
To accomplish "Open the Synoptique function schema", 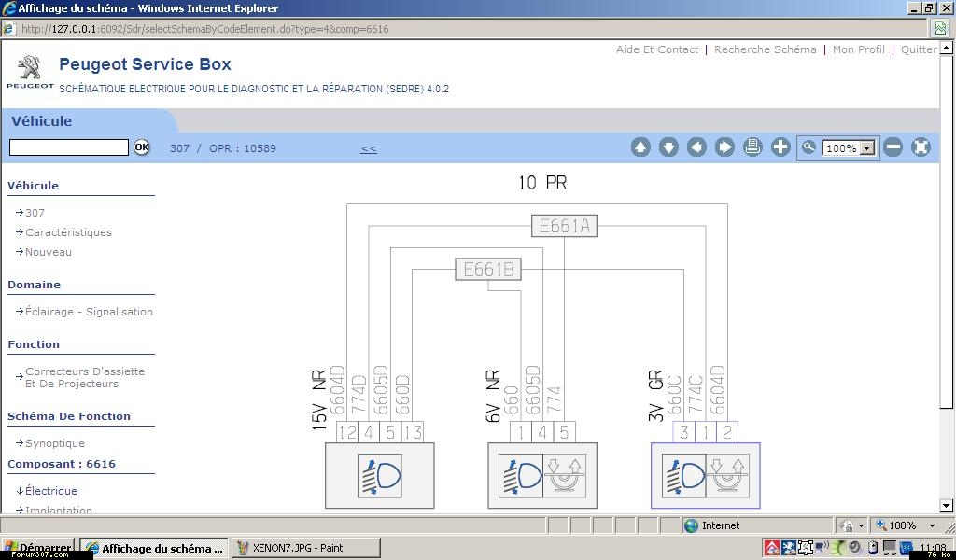I will 55,443.
